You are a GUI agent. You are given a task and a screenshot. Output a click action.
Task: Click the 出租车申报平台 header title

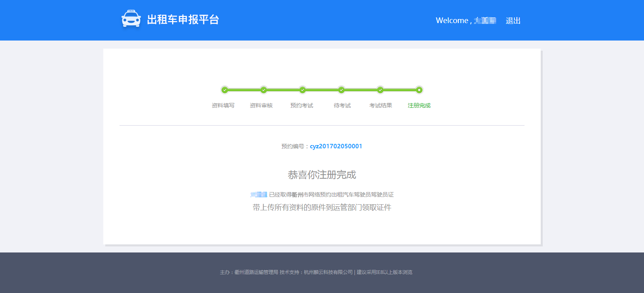183,19
